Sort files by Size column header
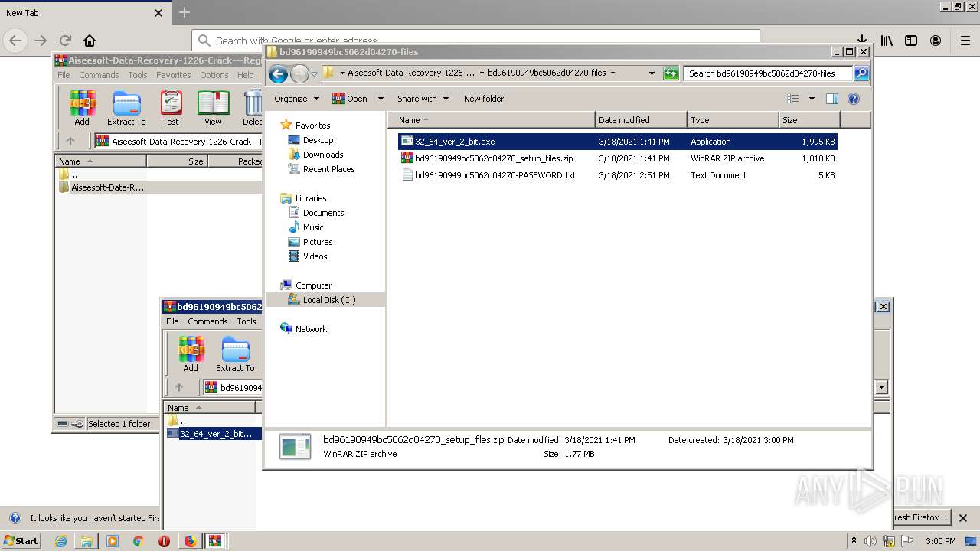 809,120
